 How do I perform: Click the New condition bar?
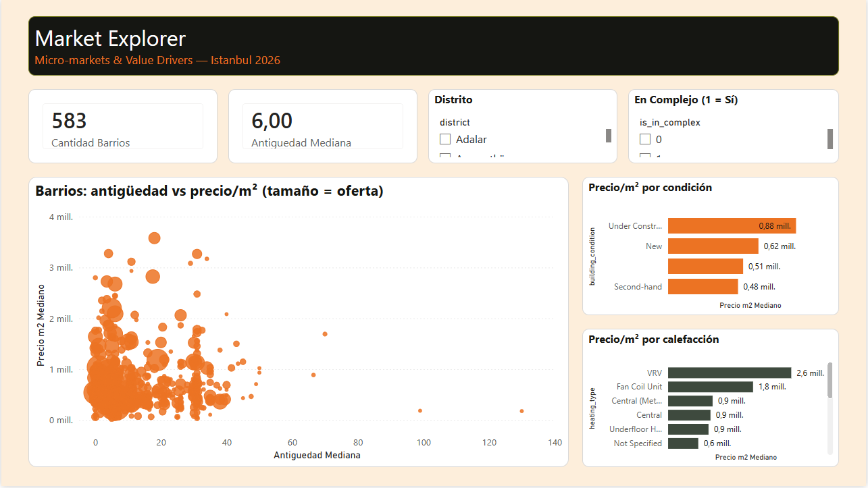[x=713, y=246]
